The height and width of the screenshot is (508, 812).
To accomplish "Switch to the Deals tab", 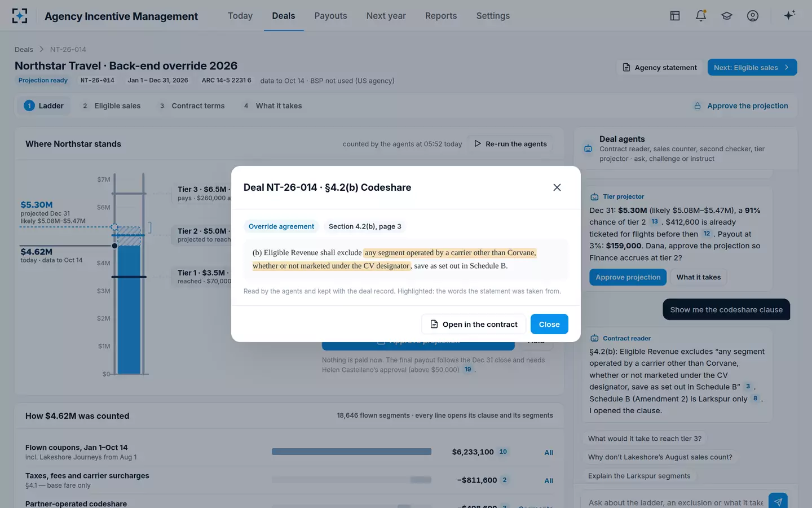I will click(x=284, y=16).
